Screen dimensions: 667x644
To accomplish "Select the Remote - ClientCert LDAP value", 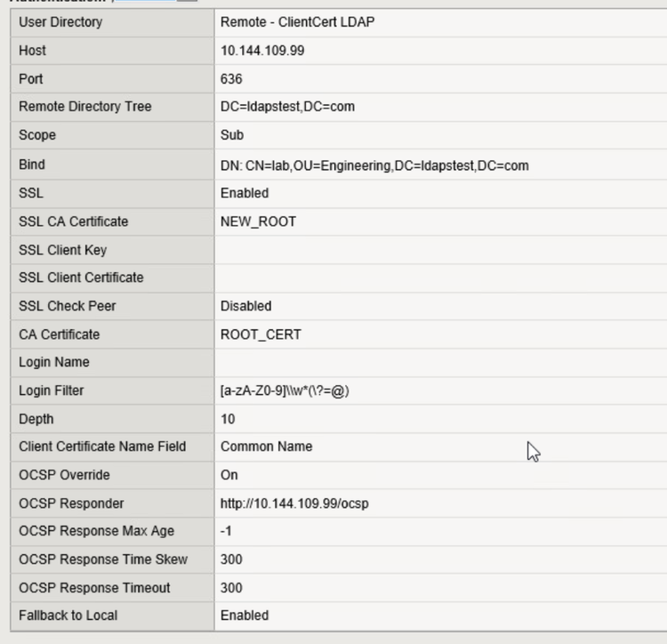I will pos(297,22).
